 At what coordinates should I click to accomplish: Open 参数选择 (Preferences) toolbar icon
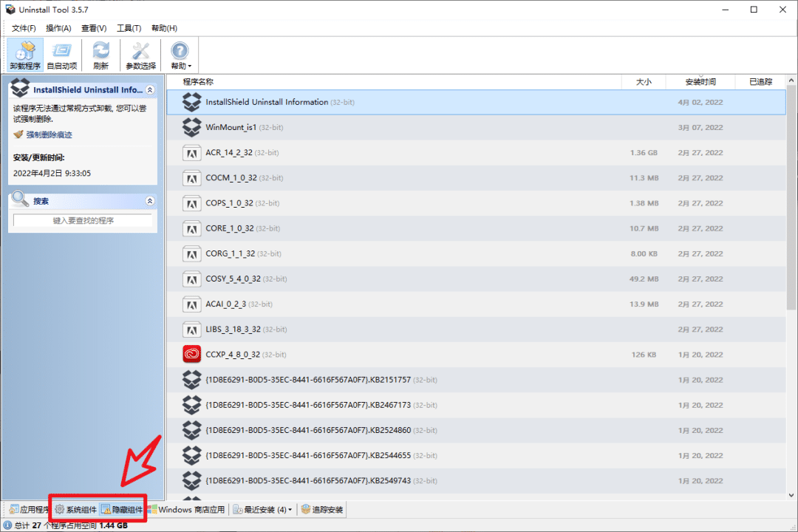click(140, 55)
